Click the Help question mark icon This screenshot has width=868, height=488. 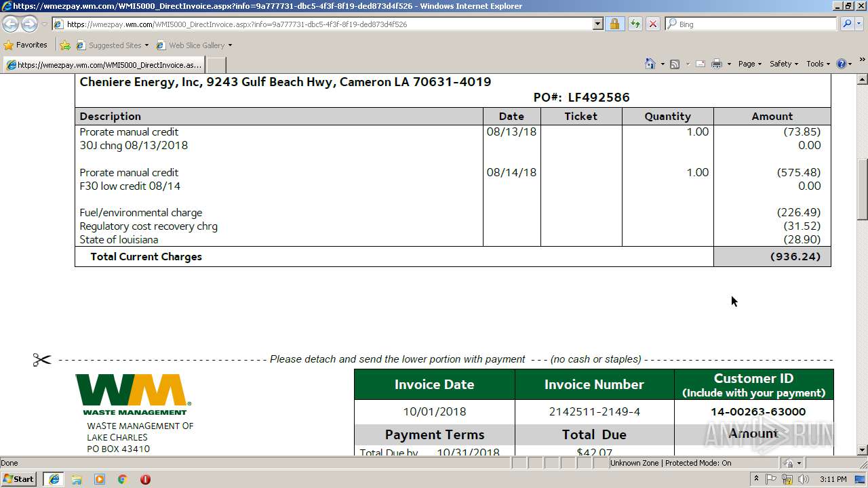click(x=842, y=64)
